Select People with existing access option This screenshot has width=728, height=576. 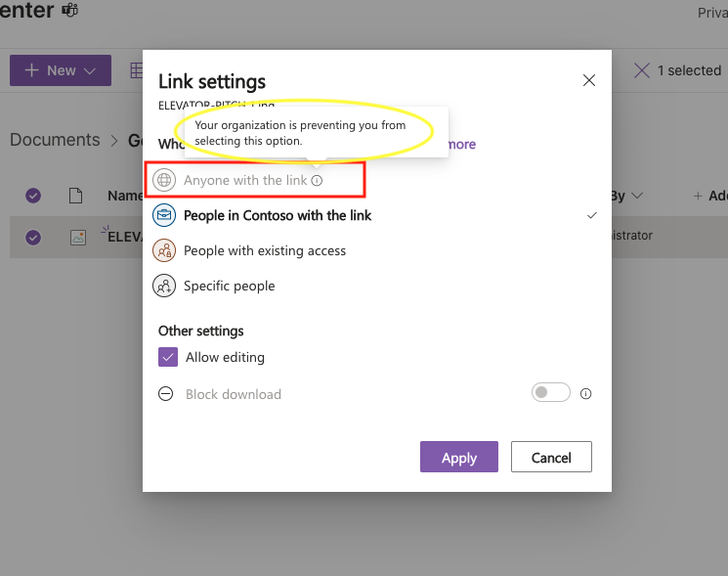[265, 250]
